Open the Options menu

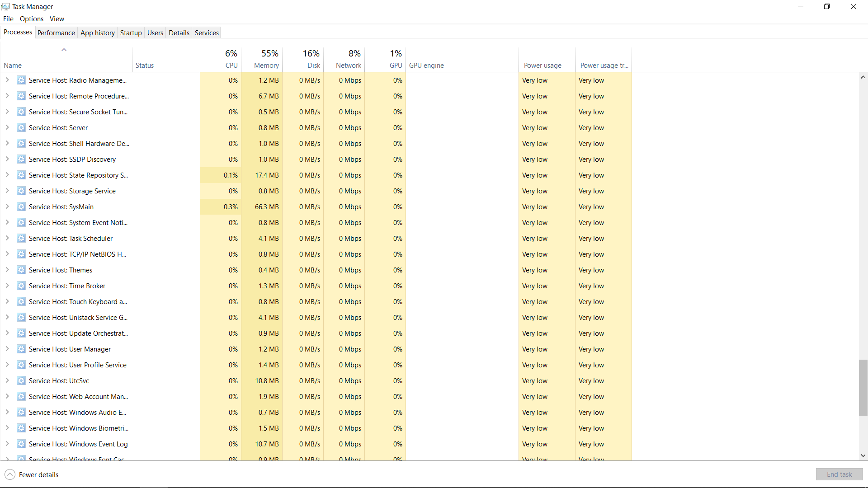point(32,19)
